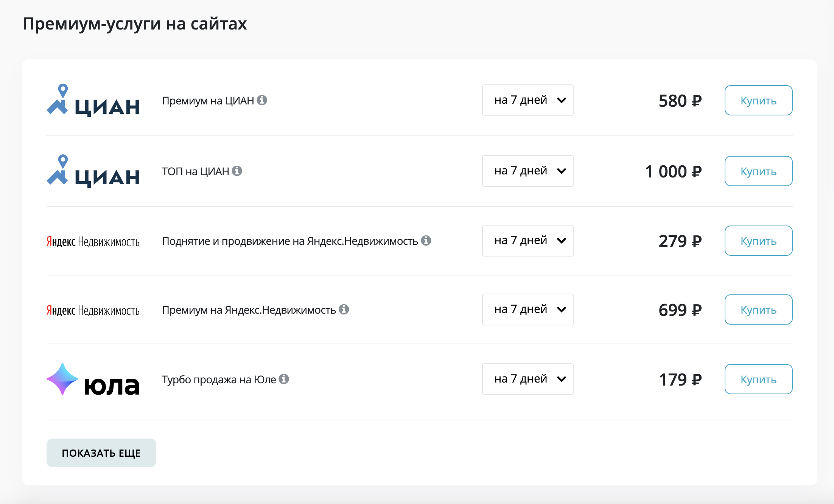
Task: Show info for Премиум на Яндекс.Недвижимость
Action: [x=344, y=310]
